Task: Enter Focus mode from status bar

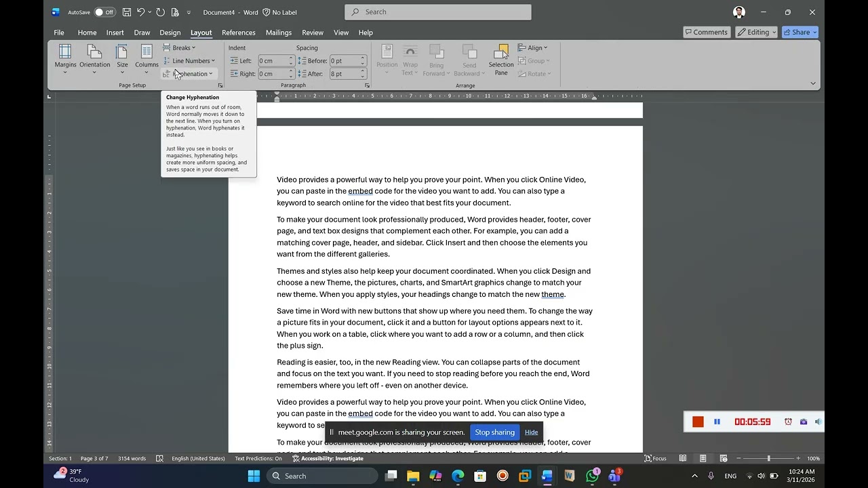Action: point(654,458)
